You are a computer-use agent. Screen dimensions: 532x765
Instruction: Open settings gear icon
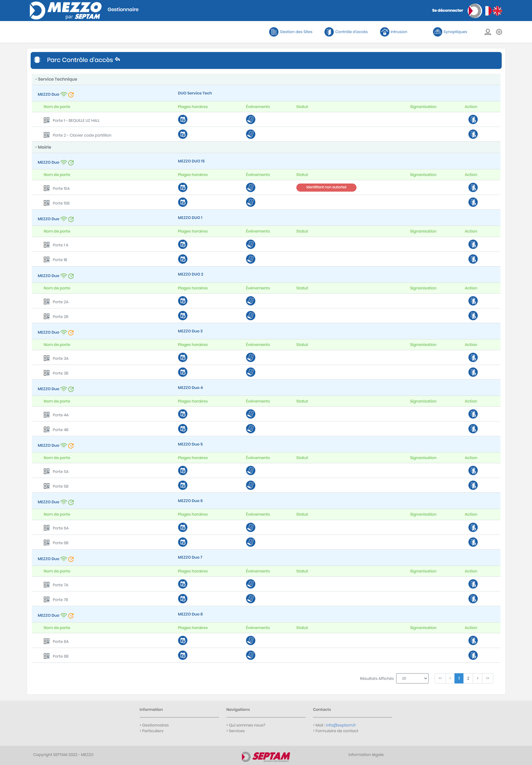tap(499, 32)
